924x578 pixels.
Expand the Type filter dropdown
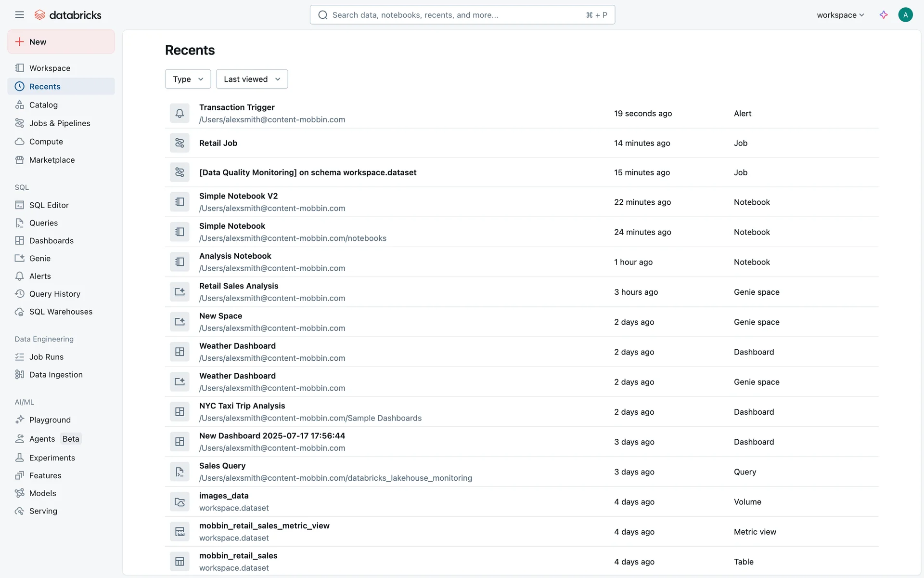click(188, 79)
